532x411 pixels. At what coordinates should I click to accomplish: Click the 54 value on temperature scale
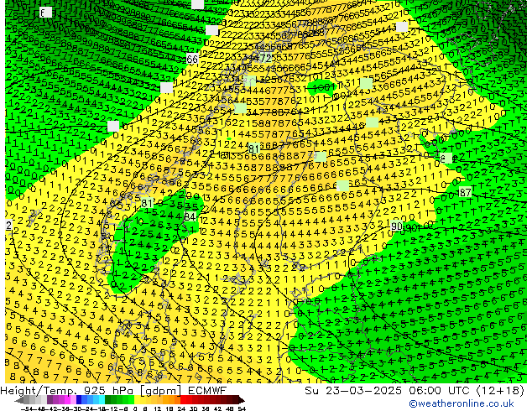click(x=242, y=408)
